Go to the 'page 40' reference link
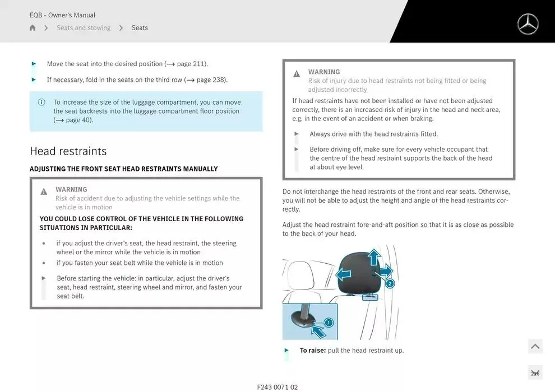Viewport: 555px width, 392px height. 77,120
